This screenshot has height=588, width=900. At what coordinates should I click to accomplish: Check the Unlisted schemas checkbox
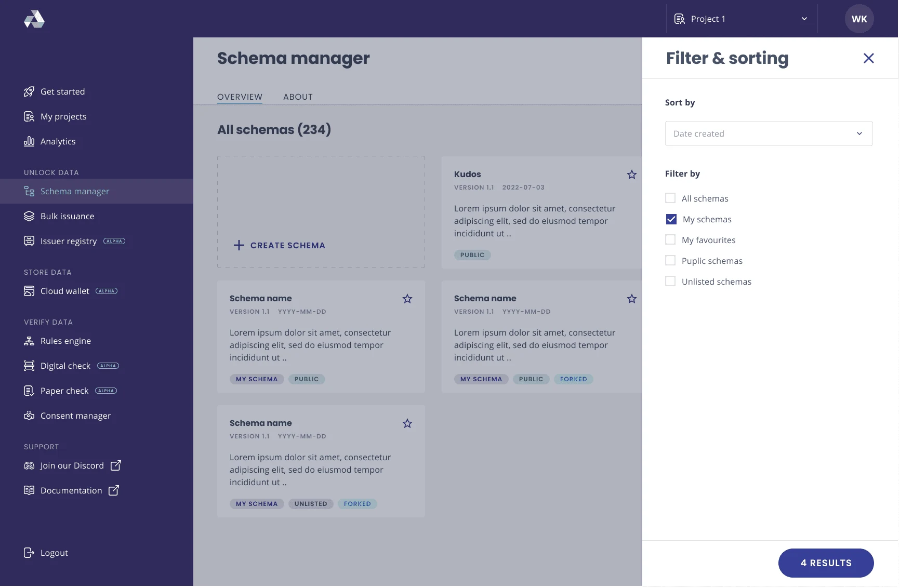pyautogui.click(x=670, y=281)
